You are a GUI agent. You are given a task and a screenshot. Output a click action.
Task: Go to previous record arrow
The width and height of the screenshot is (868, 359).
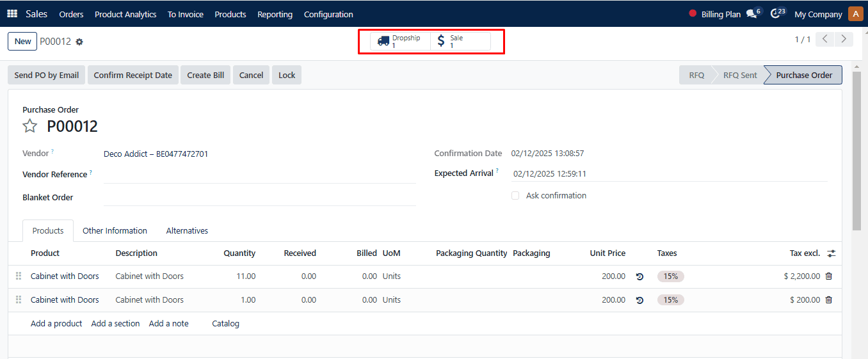pos(826,39)
